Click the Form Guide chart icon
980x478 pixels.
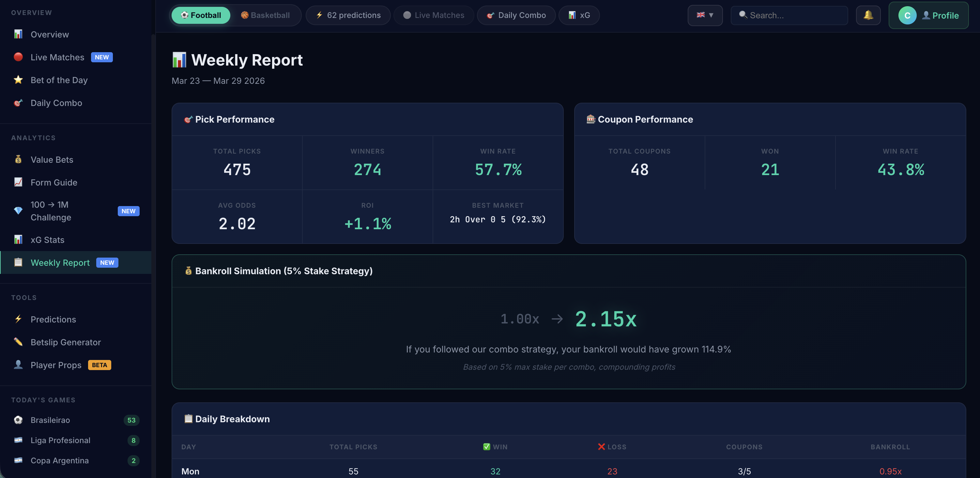click(18, 182)
